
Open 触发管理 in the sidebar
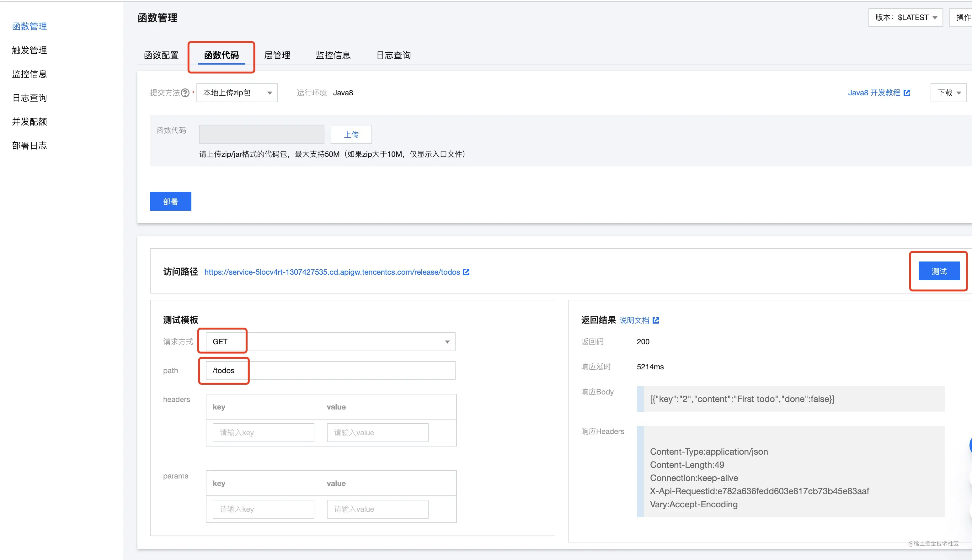(x=29, y=50)
